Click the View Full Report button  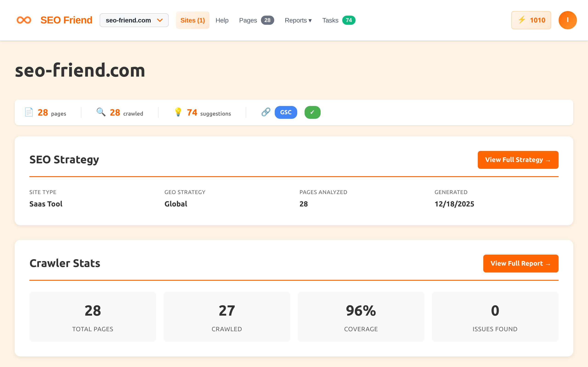tap(521, 263)
